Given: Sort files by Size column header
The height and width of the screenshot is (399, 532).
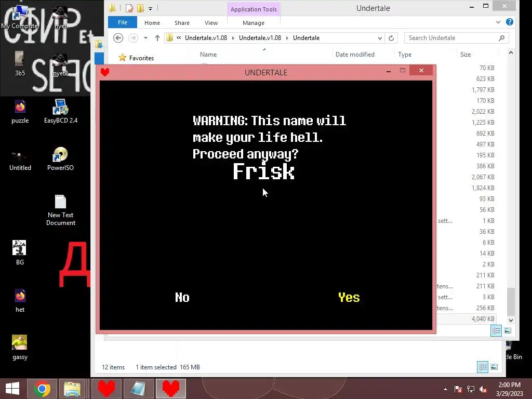Looking at the screenshot, I should coord(465,54).
